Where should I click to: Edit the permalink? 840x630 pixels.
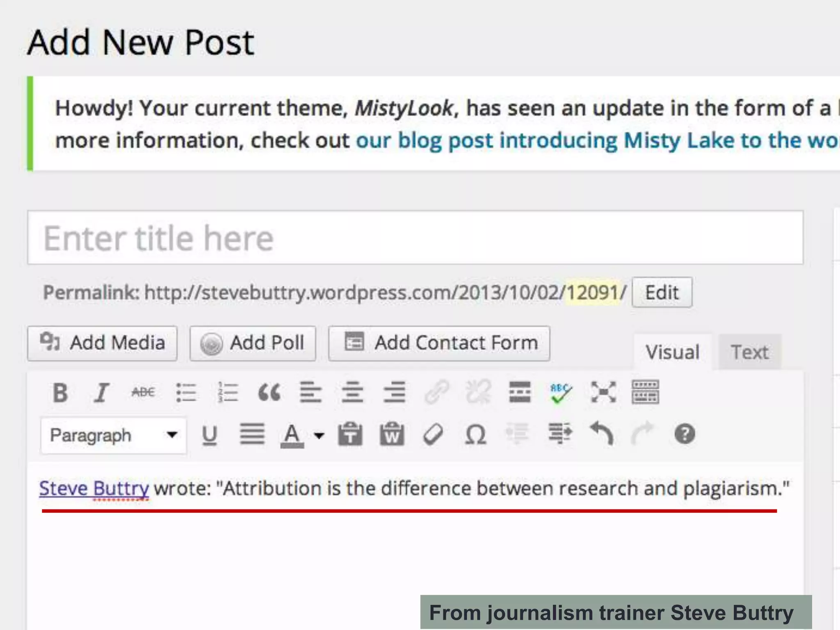(x=662, y=292)
